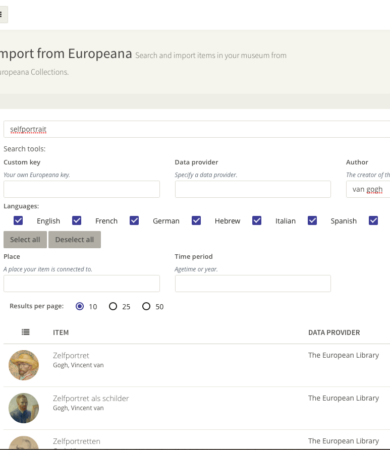Click 'The European Library' in Zelfportret als schilder row
Screen dimensions: 390x450
point(344,398)
